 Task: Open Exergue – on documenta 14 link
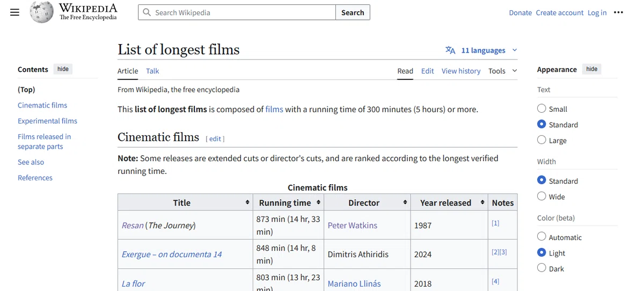172,254
